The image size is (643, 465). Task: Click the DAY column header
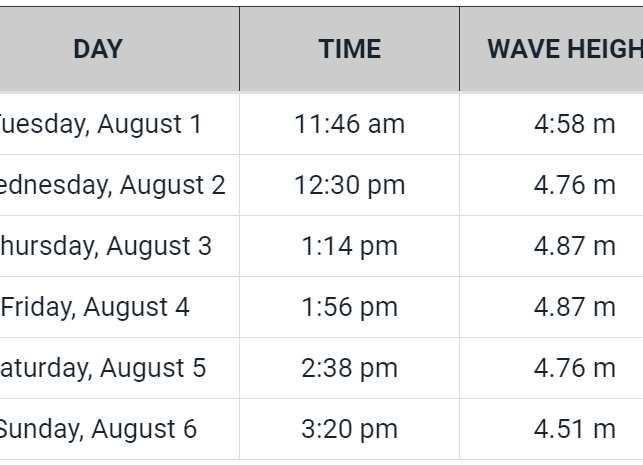(x=98, y=49)
